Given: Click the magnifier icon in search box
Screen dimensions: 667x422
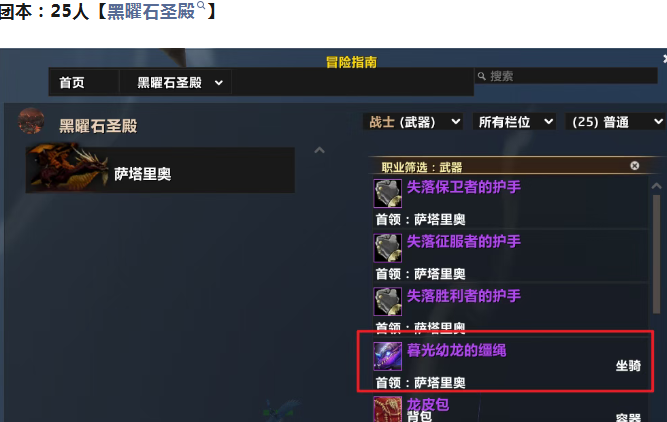Looking at the screenshot, I should click(482, 76).
